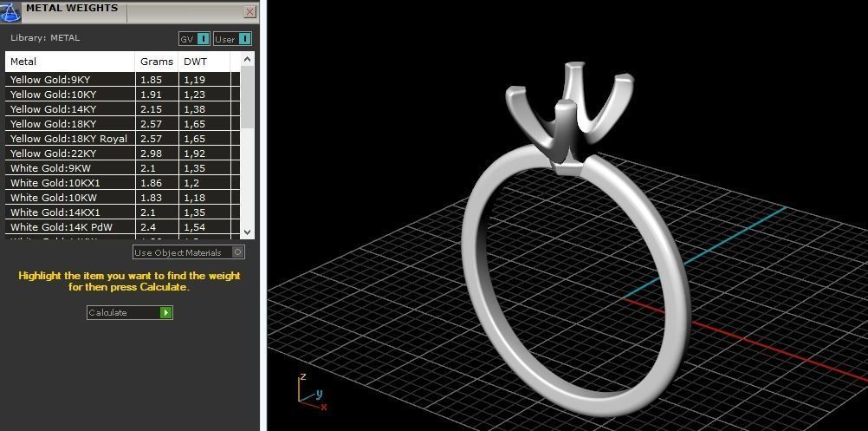Sort by the Grams column header
868x431 pixels.
pyautogui.click(x=157, y=62)
